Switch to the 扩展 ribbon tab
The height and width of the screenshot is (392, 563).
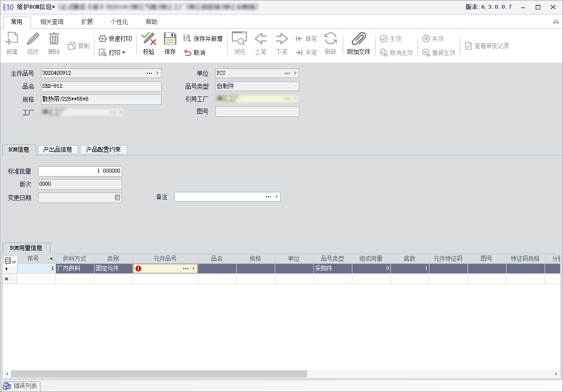pyautogui.click(x=87, y=22)
